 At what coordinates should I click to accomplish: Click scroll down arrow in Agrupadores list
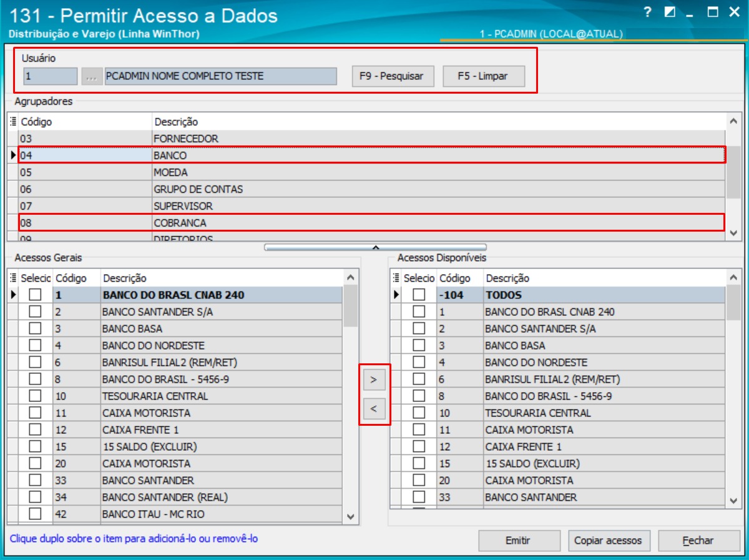pyautogui.click(x=733, y=232)
